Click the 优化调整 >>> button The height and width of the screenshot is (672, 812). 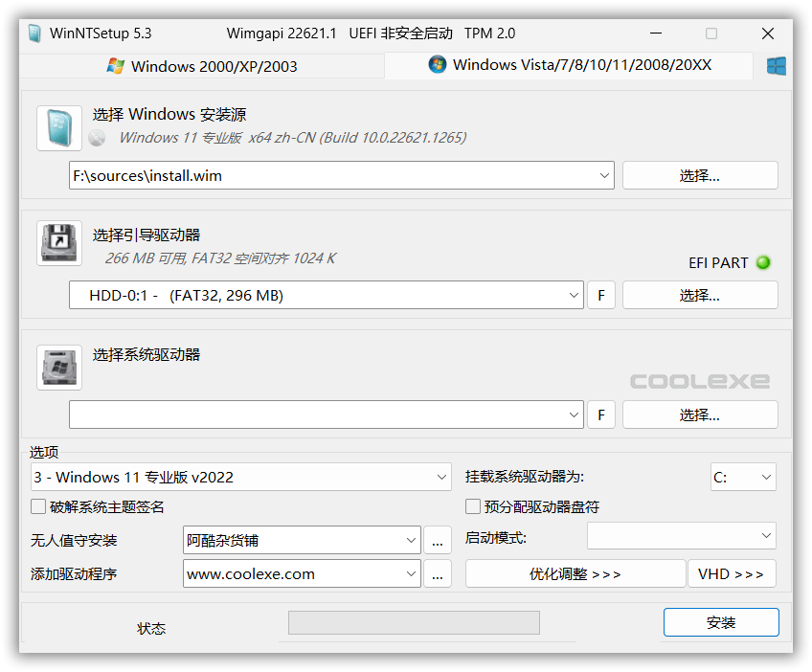coord(575,573)
